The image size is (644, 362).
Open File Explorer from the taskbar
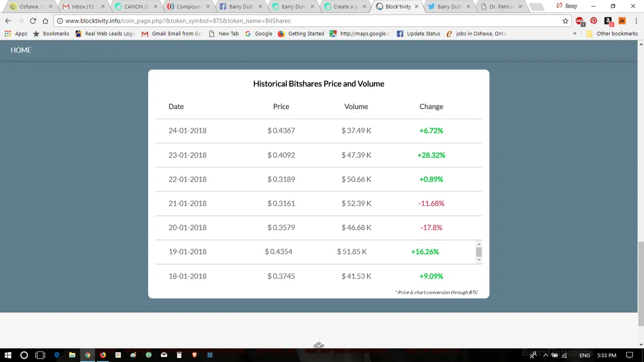[72, 355]
